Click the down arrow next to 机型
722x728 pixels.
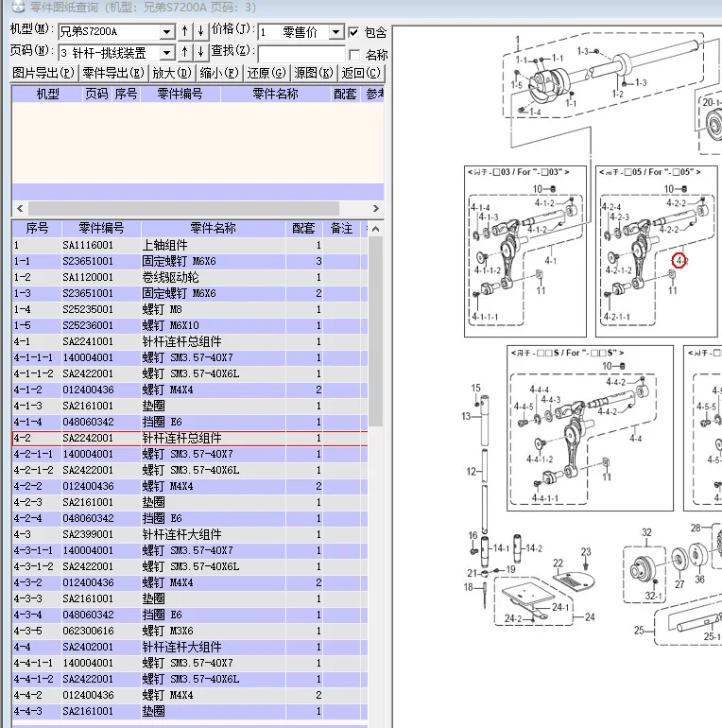click(201, 31)
